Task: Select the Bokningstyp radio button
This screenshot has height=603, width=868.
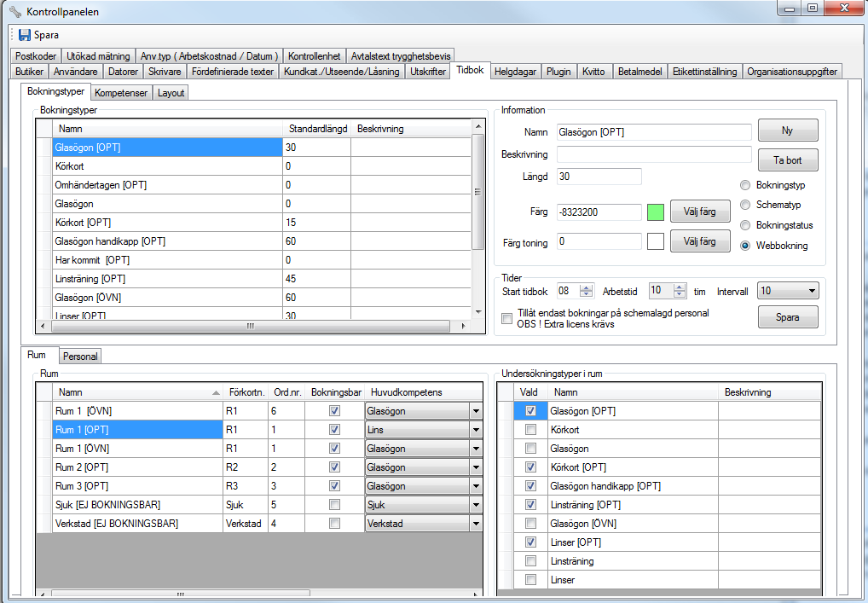Action: coord(745,185)
